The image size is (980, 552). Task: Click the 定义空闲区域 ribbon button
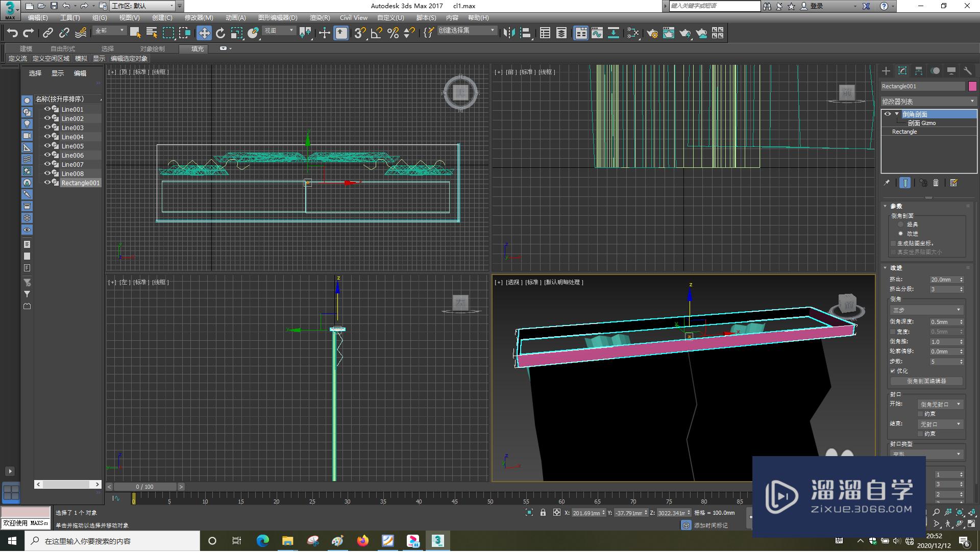51,59
